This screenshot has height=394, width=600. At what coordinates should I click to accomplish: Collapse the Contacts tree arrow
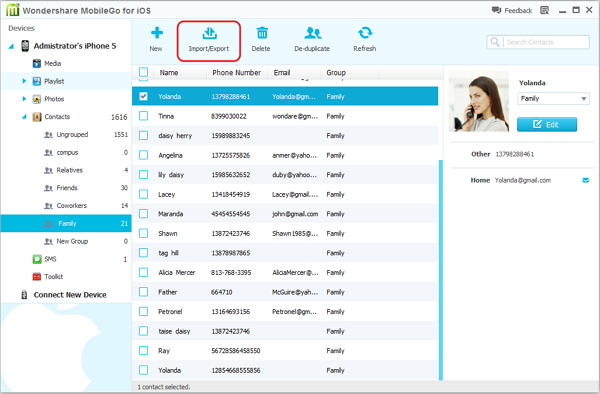(24, 117)
